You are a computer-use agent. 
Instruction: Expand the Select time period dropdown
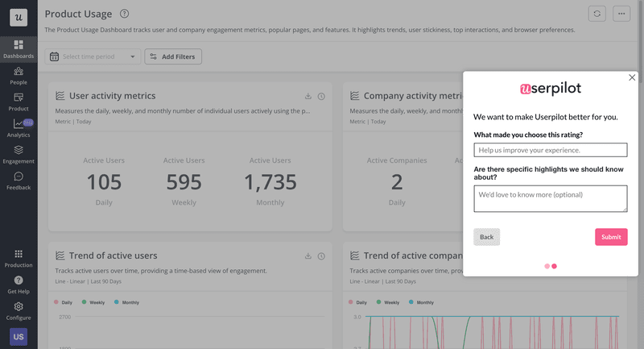[x=93, y=56]
